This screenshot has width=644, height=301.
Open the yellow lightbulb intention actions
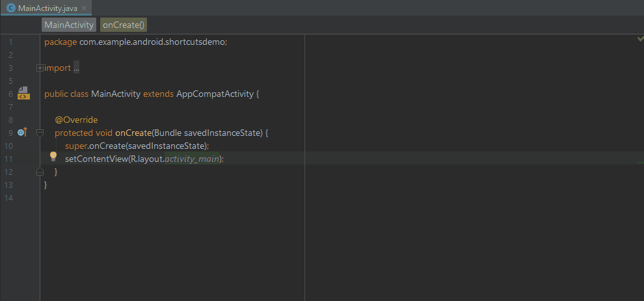click(x=53, y=157)
